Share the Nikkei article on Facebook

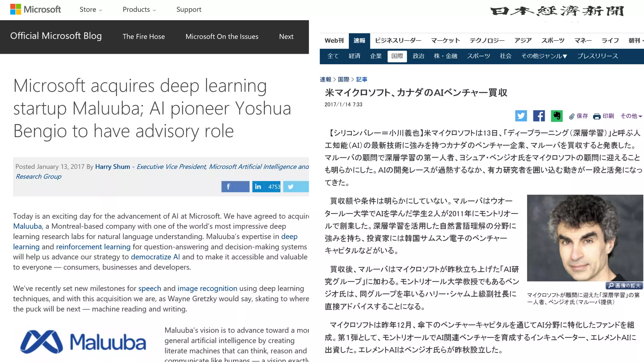click(539, 116)
